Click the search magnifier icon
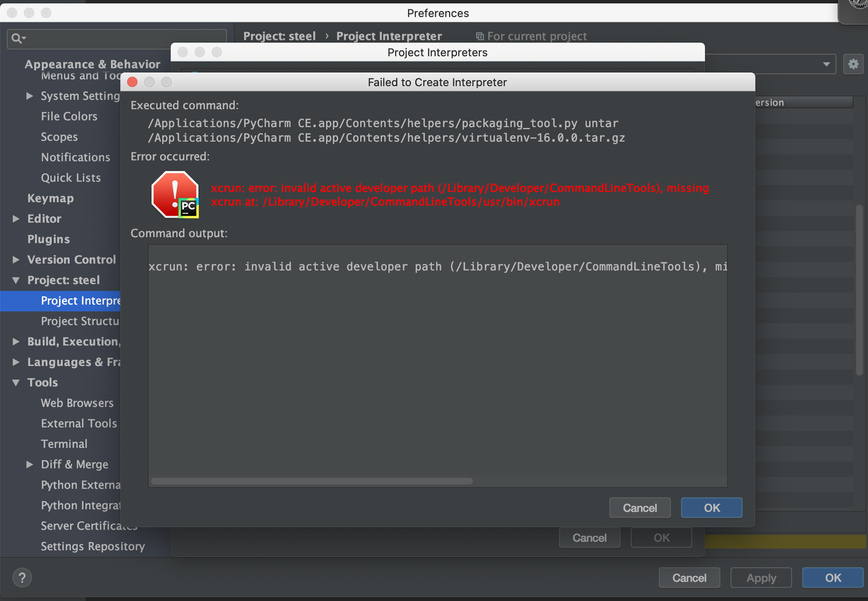 [x=17, y=38]
